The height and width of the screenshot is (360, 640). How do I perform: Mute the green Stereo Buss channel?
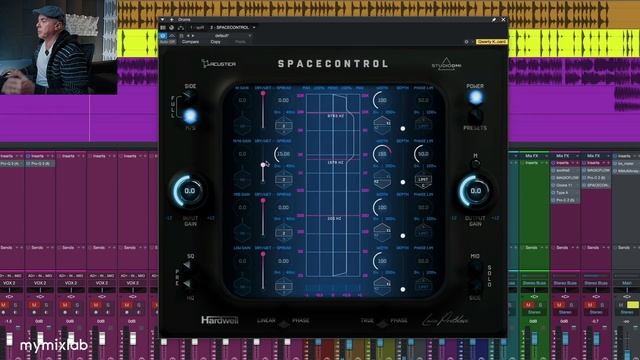click(x=528, y=304)
